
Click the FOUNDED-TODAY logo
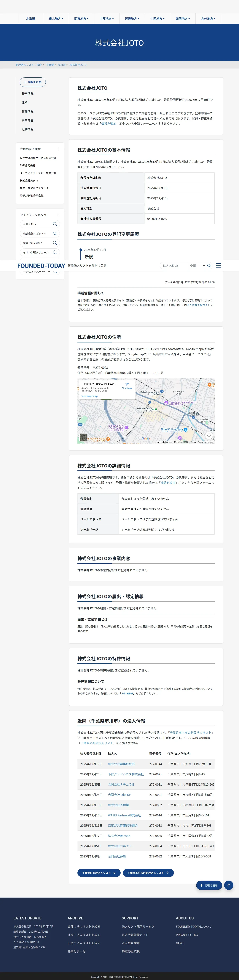coord(41,266)
